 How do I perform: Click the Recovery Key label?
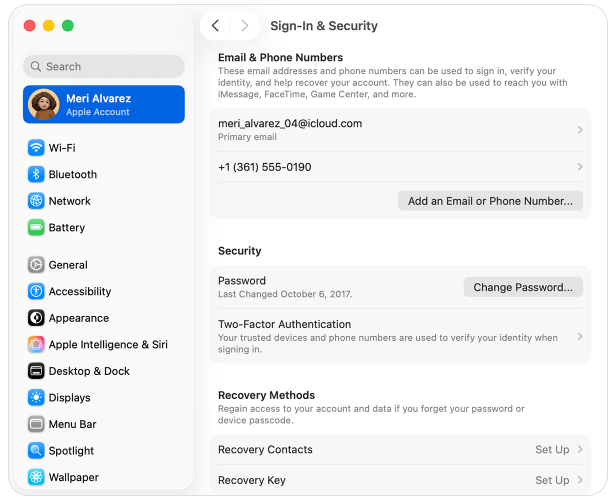coord(252,480)
